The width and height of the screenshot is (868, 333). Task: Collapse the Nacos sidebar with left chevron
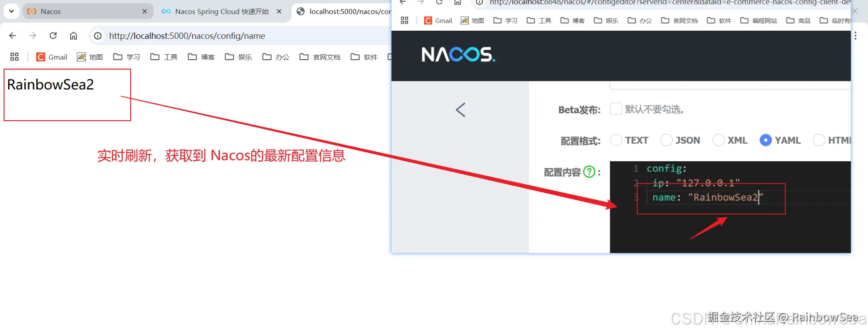(460, 110)
